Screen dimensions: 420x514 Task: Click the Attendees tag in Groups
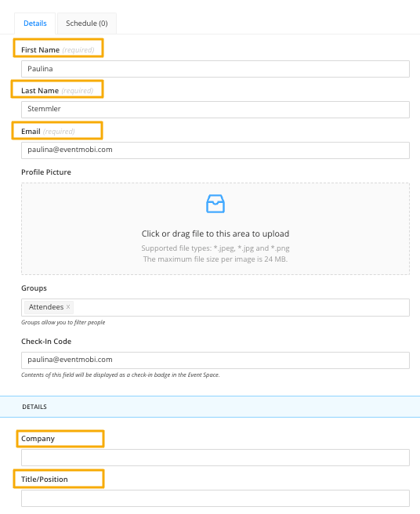pyautogui.click(x=46, y=307)
